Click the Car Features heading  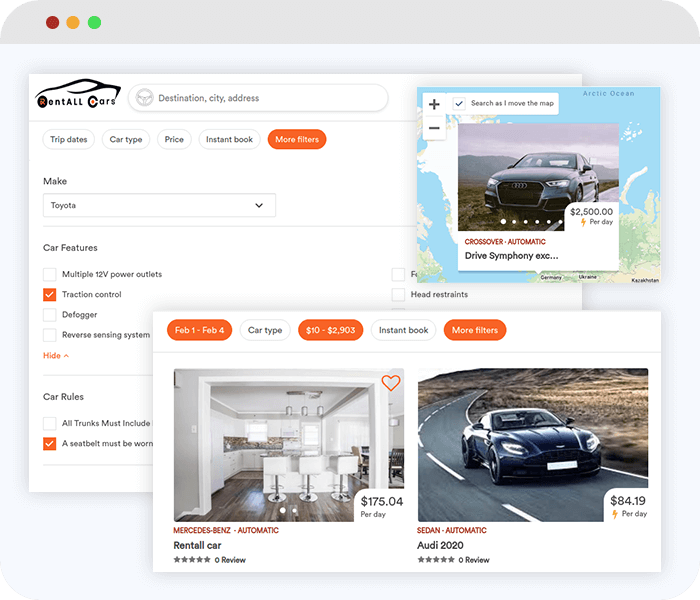pos(70,248)
